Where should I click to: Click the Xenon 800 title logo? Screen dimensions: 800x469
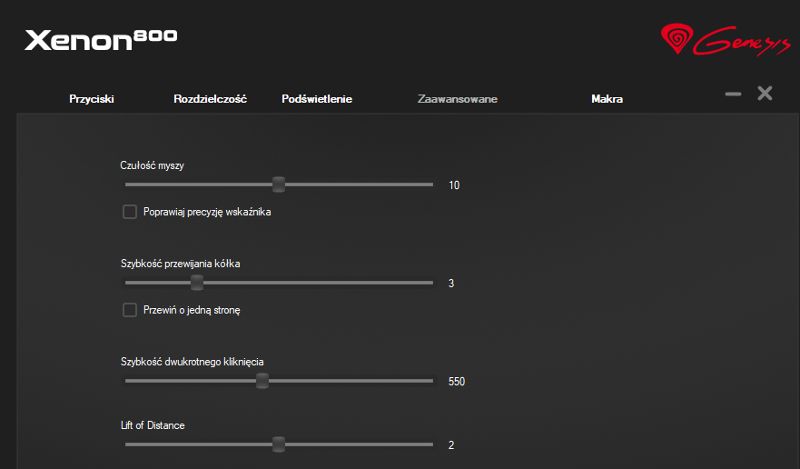(x=101, y=40)
